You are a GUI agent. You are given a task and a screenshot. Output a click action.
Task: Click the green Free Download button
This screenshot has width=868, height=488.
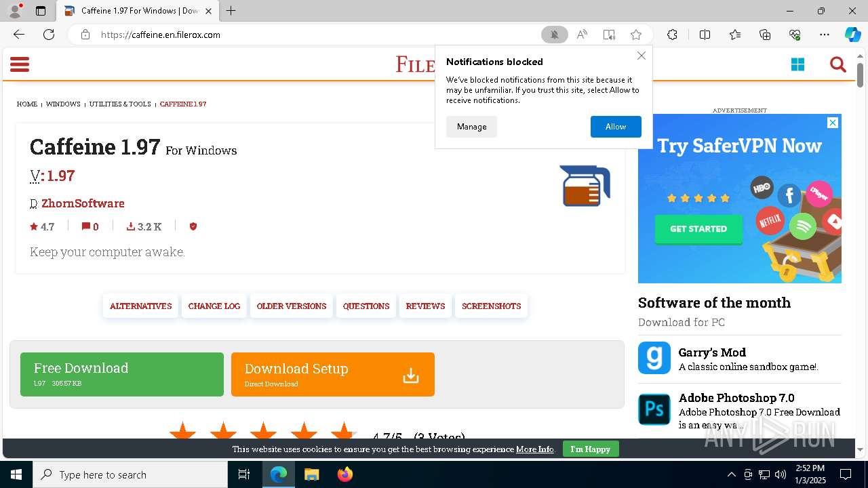pos(122,374)
